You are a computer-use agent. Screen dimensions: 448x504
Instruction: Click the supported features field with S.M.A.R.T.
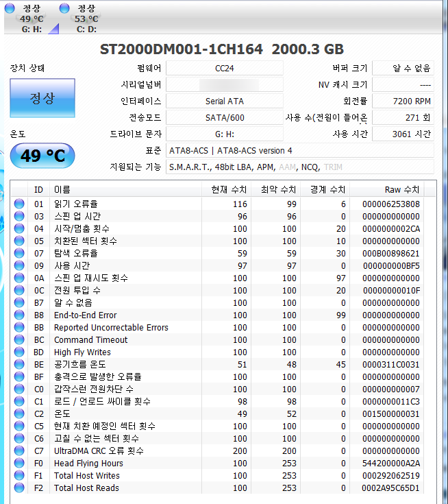pos(300,167)
